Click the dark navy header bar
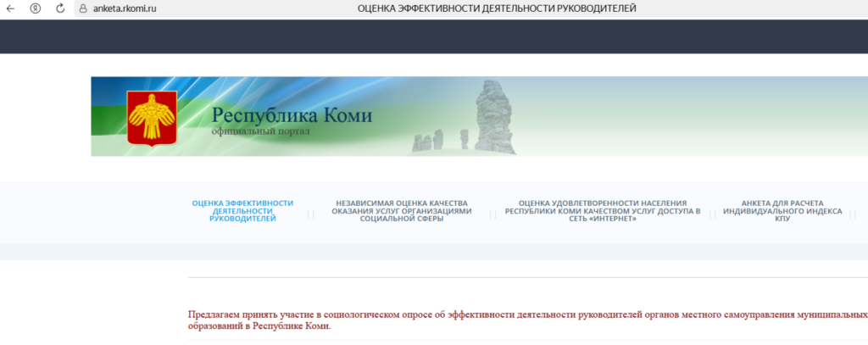This screenshot has width=868, height=345. [434, 36]
